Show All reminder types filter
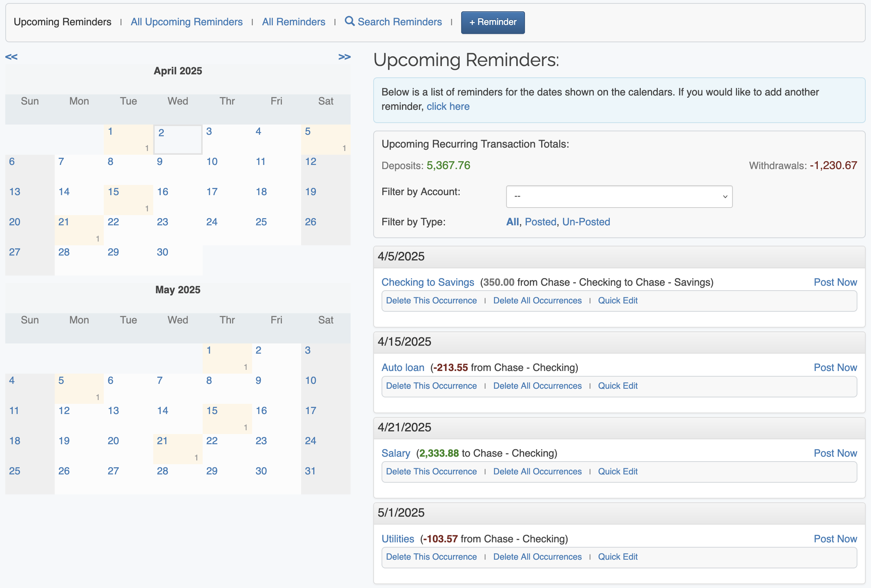The width and height of the screenshot is (871, 588). point(512,222)
